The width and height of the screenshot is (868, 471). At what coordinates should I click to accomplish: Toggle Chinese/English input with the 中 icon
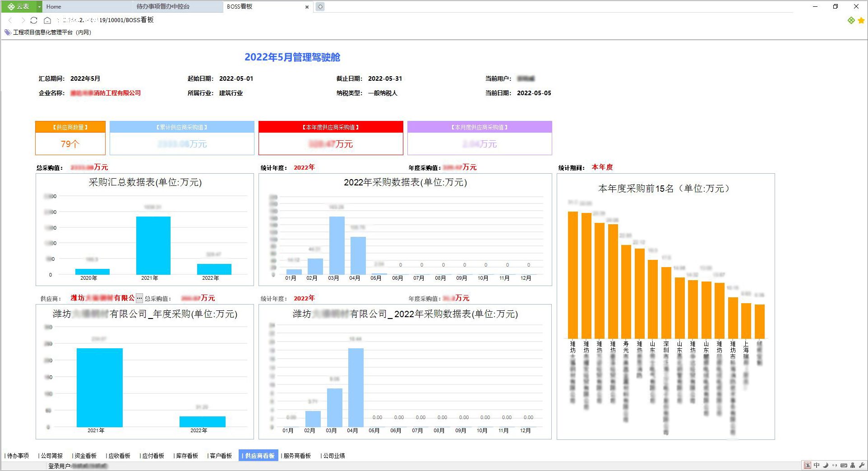(817, 465)
